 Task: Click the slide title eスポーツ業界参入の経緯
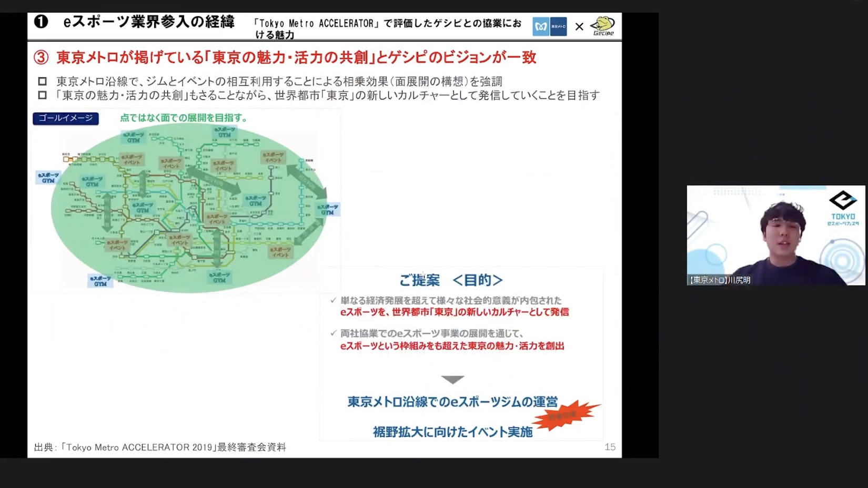coord(149,22)
